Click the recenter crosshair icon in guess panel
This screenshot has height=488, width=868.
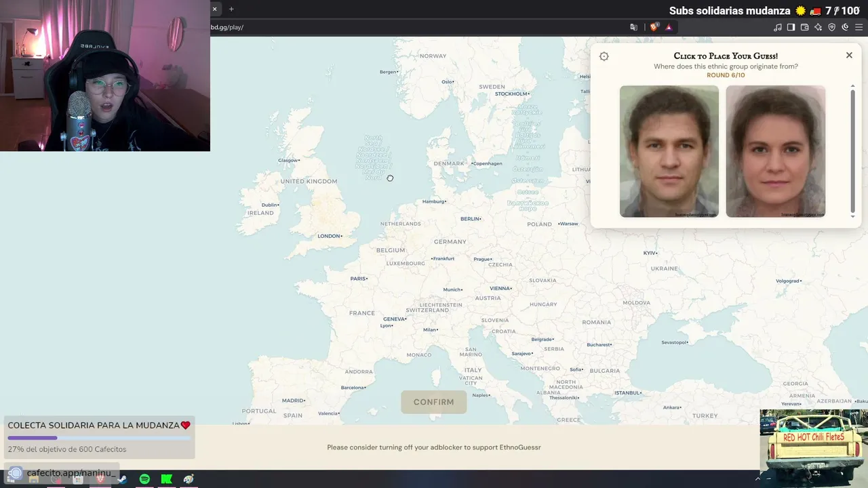pyautogui.click(x=604, y=56)
